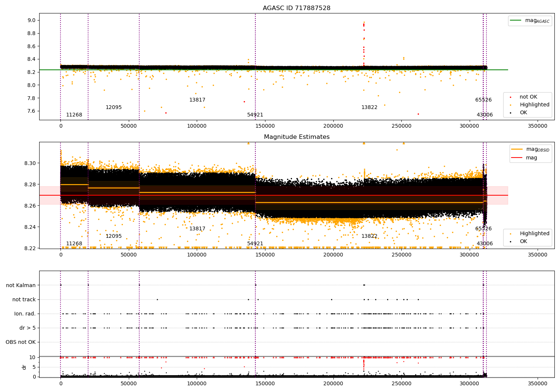Click the title AGASC ID 717887528
560x392 pixels.
296,8
